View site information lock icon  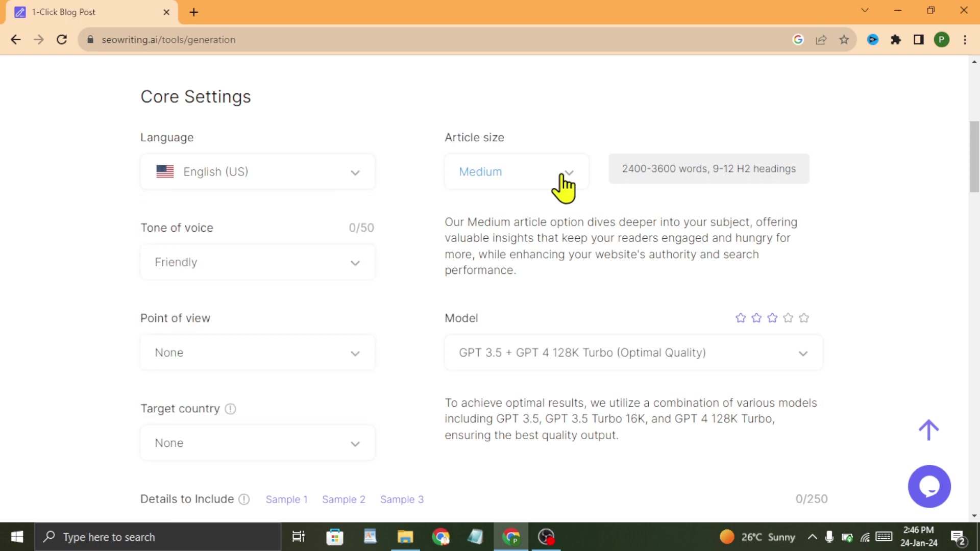[90, 40]
